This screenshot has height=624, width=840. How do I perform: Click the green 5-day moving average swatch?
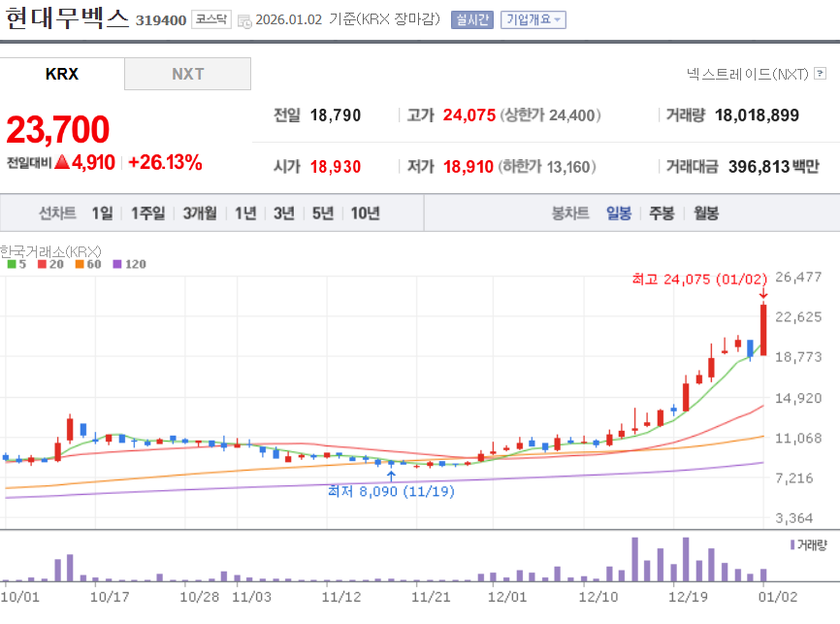[12, 264]
